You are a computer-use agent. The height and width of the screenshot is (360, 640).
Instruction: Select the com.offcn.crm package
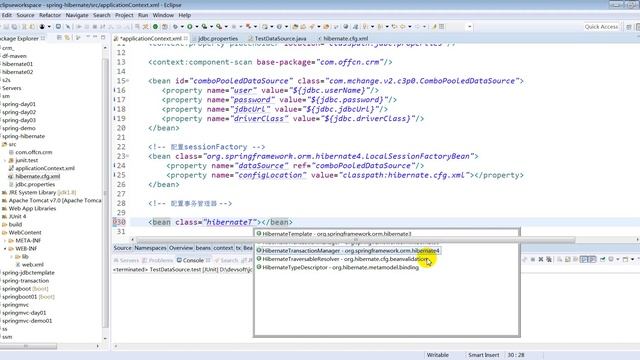pos(33,152)
